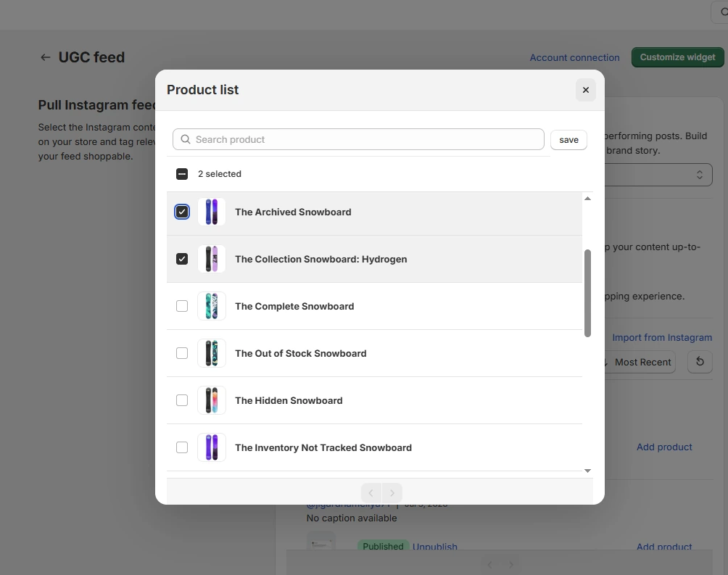Select 'The Out of Stock Snowboard' name
The width and height of the screenshot is (728, 575).
click(x=300, y=353)
